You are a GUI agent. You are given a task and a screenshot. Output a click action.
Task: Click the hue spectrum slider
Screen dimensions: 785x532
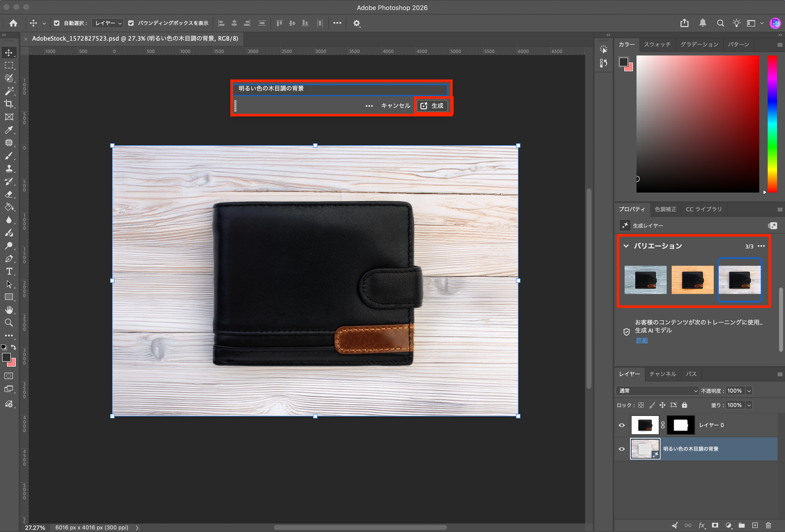pyautogui.click(x=772, y=124)
